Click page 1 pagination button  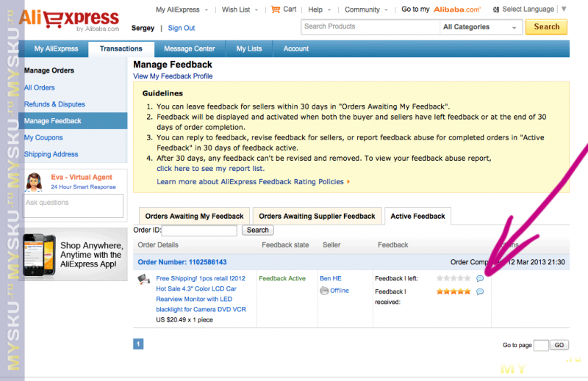coord(138,344)
